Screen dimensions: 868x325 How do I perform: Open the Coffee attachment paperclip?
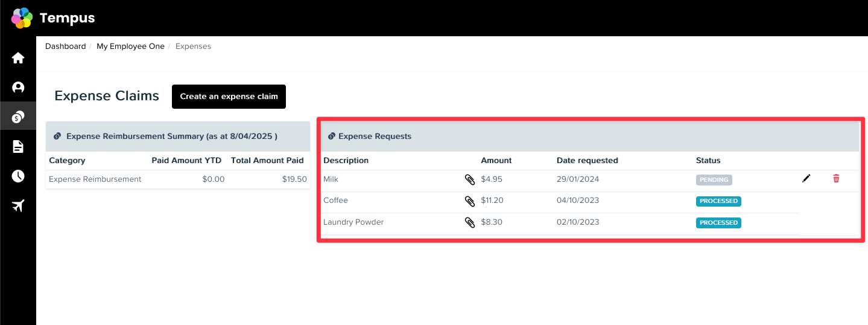[470, 201]
